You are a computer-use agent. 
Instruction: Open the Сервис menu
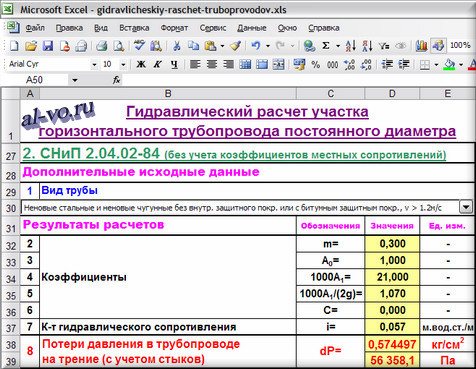(213, 28)
